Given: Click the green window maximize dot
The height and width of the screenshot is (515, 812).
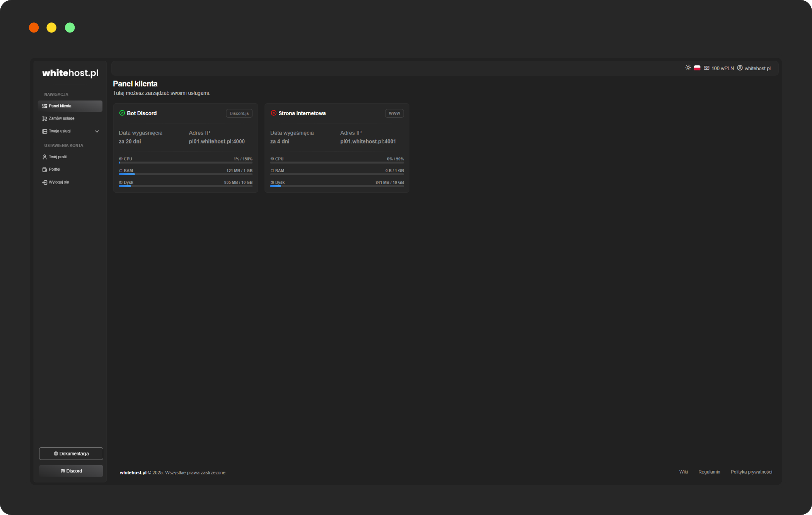Looking at the screenshot, I should point(70,27).
